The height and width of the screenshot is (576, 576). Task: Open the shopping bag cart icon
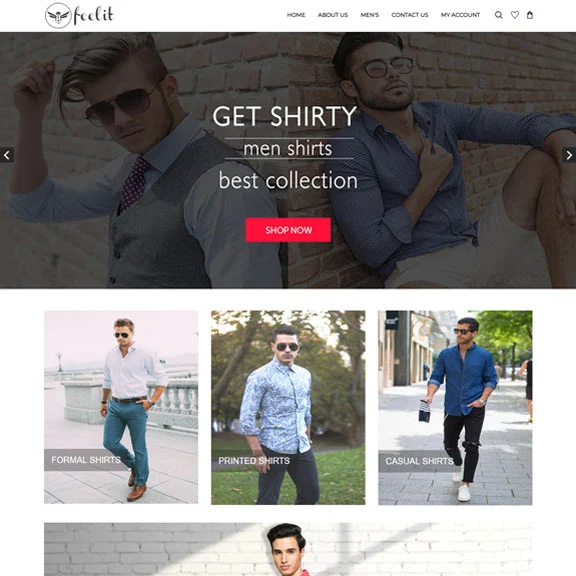coord(530,15)
